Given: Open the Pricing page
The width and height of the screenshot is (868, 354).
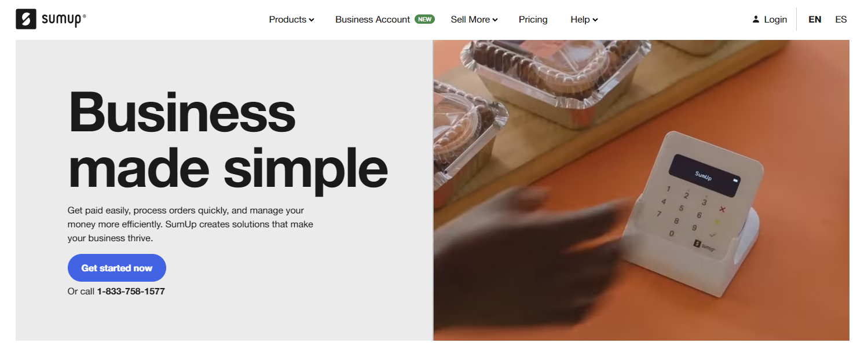Looking at the screenshot, I should [533, 20].
